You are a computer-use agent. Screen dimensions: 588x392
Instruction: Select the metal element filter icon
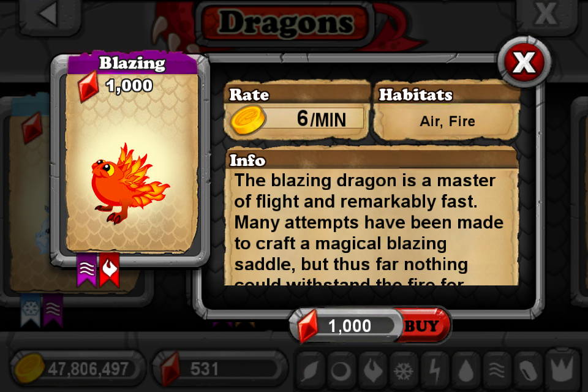pyautogui.click(x=527, y=369)
